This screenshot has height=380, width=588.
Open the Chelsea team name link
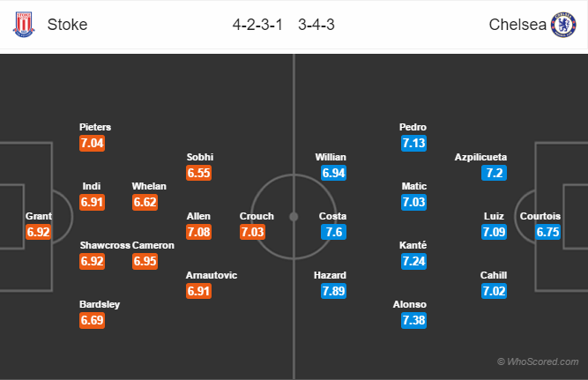pyautogui.click(x=517, y=25)
